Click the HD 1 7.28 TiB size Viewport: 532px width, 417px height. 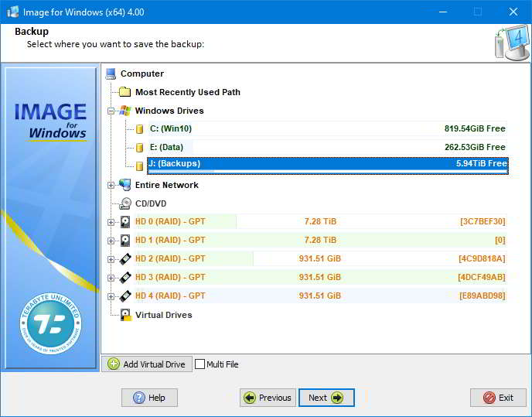(x=320, y=241)
